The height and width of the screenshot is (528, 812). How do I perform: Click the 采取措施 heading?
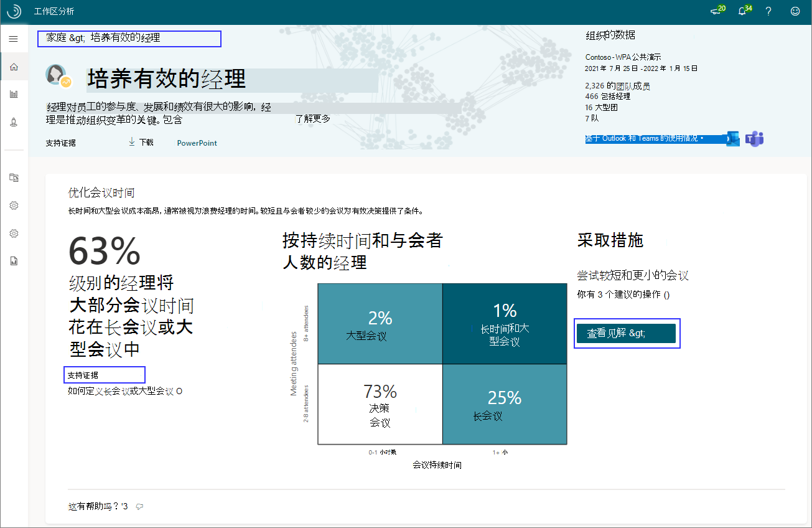pyautogui.click(x=610, y=240)
